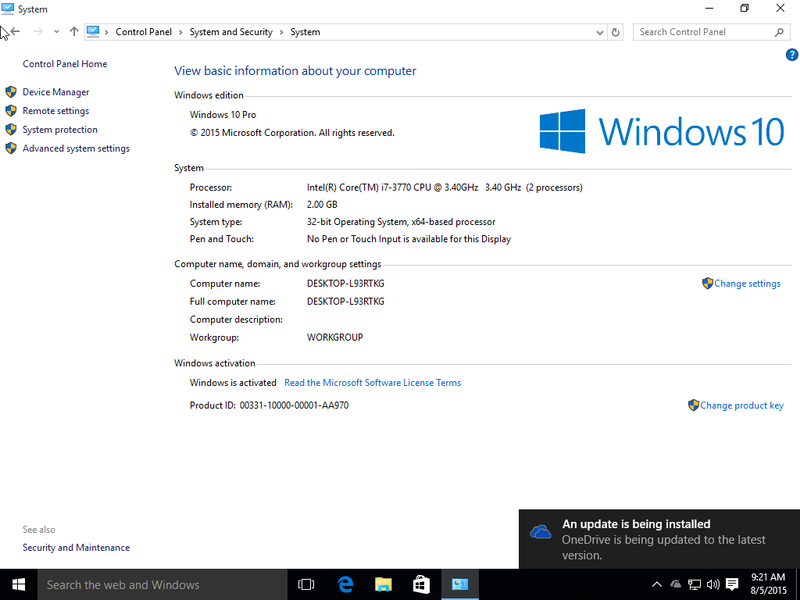Launch Microsoft Edge from the taskbar
The image size is (800, 600).
coord(345,585)
